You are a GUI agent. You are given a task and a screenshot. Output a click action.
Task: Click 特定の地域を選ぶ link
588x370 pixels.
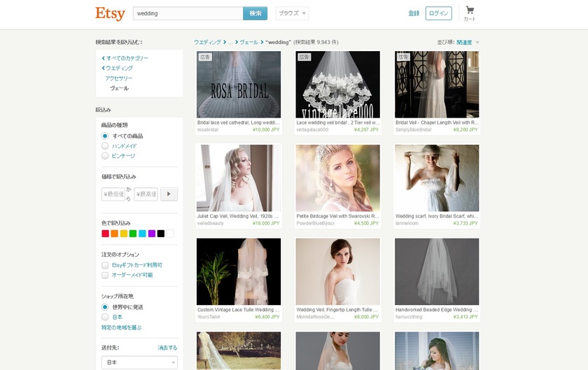pyautogui.click(x=122, y=327)
